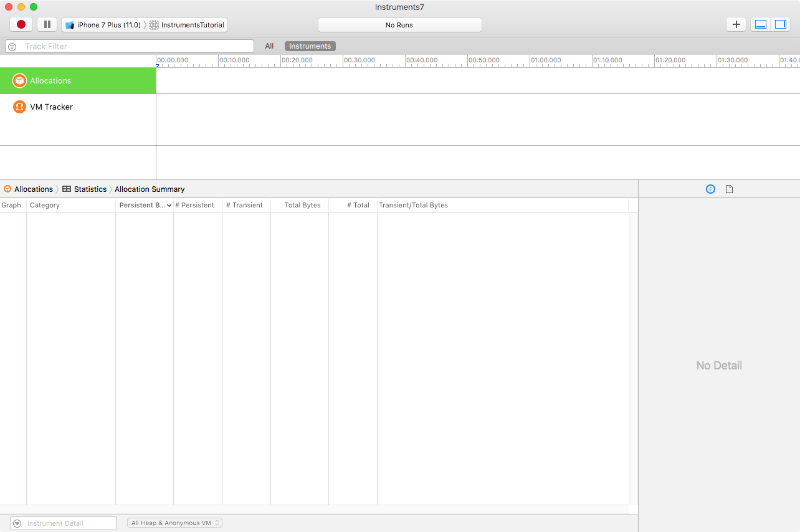The image size is (800, 532).
Task: Sort by Transient/Total Bytes column
Action: [x=502, y=205]
